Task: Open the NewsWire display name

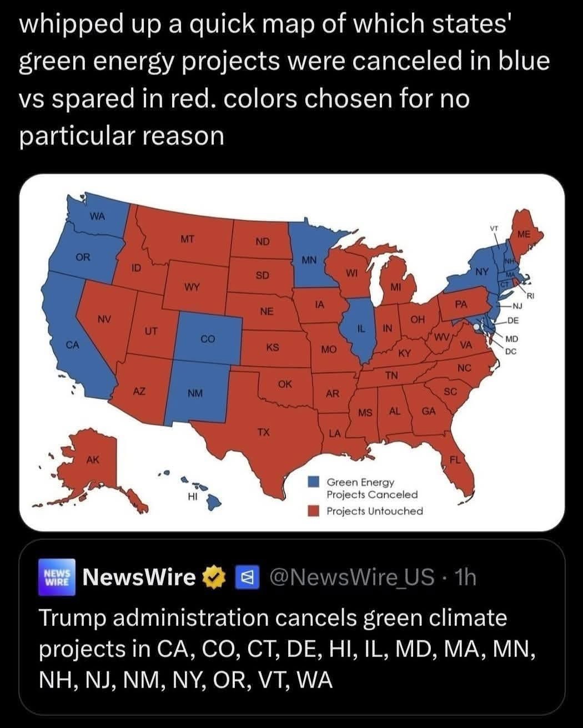Action: click(139, 578)
